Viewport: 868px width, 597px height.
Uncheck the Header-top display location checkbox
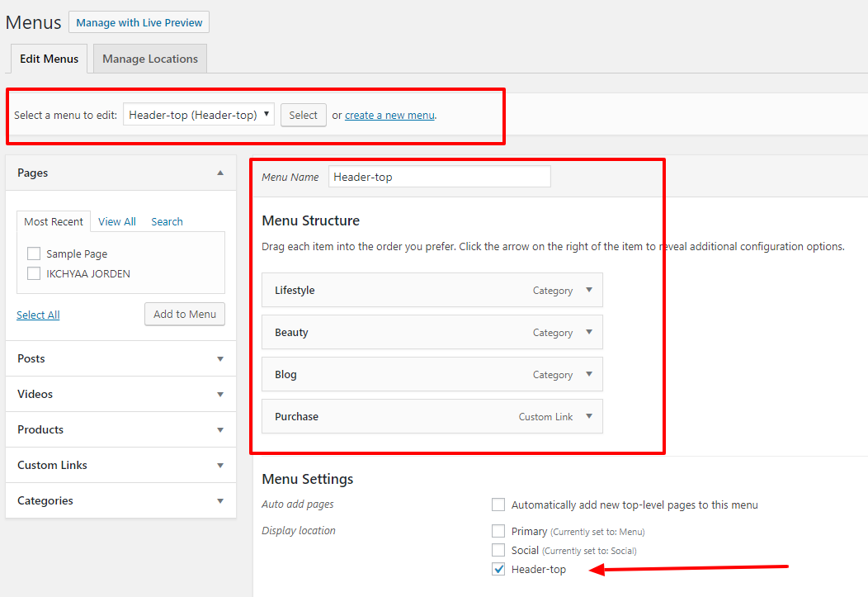(x=498, y=569)
